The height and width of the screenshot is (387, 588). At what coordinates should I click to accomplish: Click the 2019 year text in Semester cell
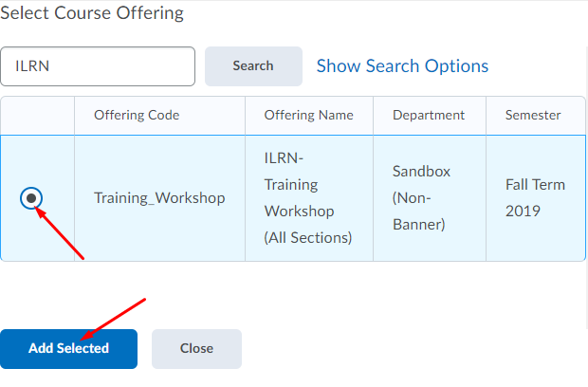[523, 211]
